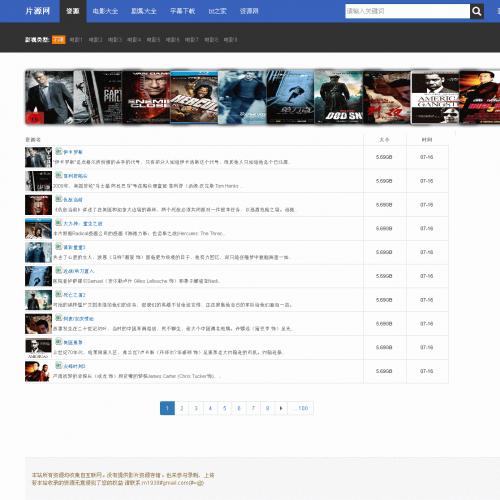Screen dimensions: 500x500
Task: Open the title link above Gilles Lellouche description
Action: (79, 271)
